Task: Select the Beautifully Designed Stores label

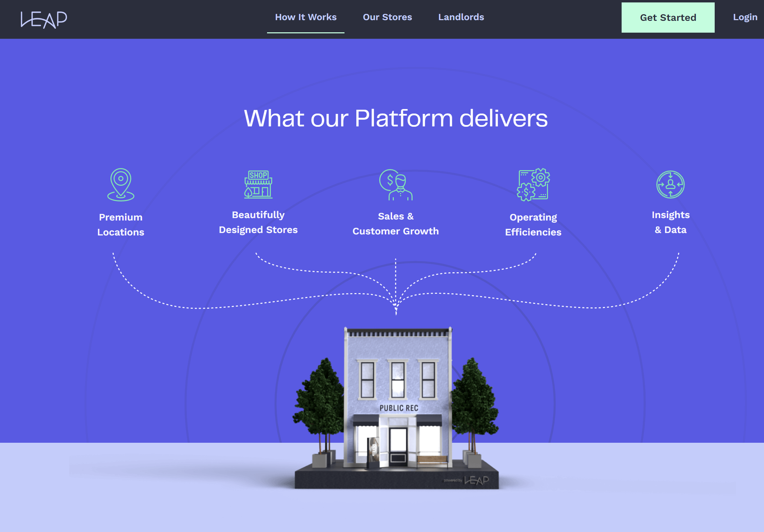Action: point(258,222)
